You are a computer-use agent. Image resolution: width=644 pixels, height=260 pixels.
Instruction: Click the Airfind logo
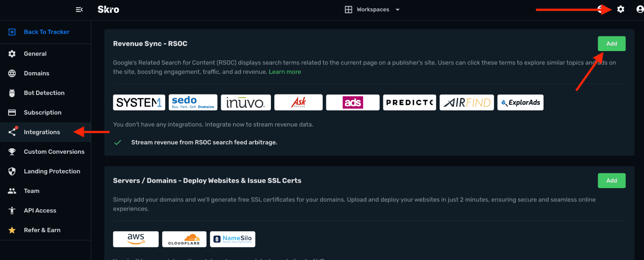coord(467,103)
